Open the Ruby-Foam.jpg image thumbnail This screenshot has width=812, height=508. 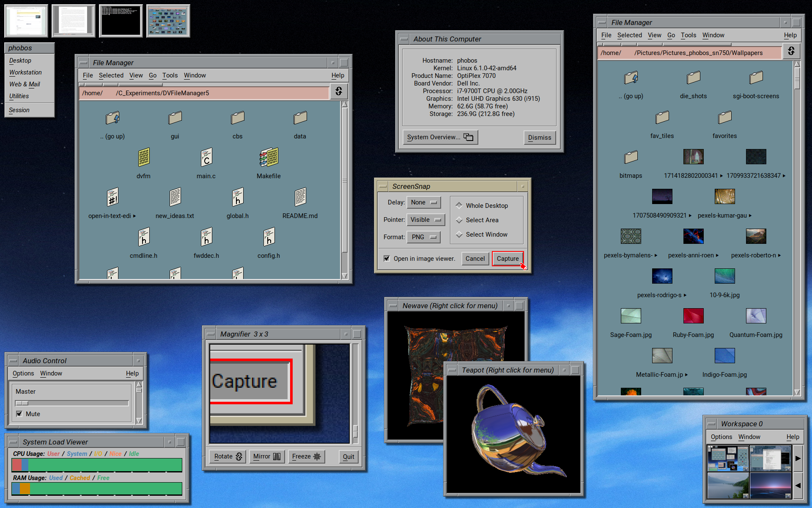tap(693, 316)
